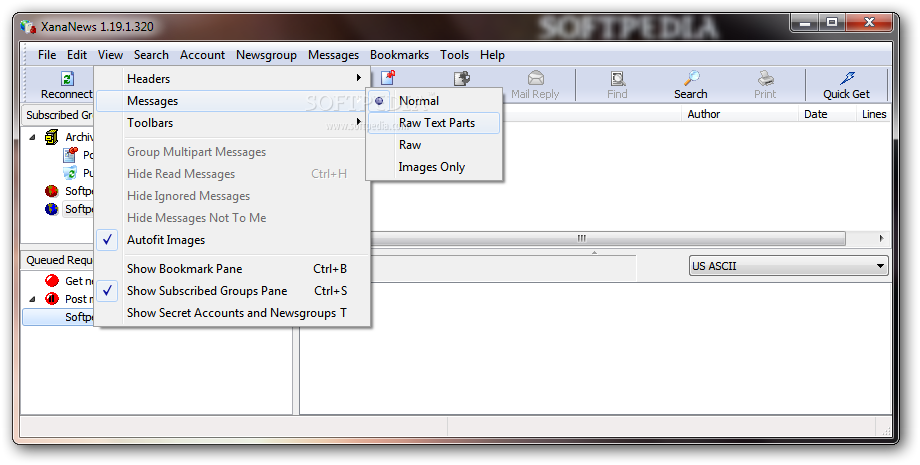The width and height of the screenshot is (920, 465).
Task: Click the red globe Softpedia account icon
Action: pyautogui.click(x=52, y=191)
